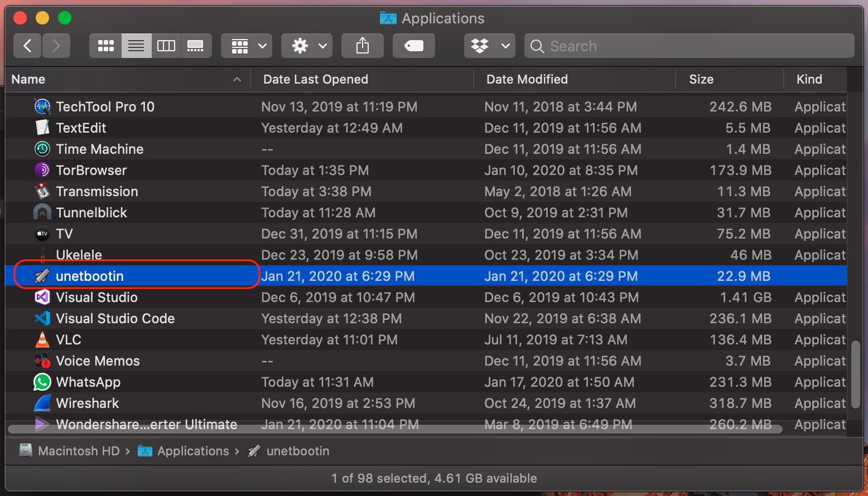868x496 pixels.
Task: Click 'Jul 11, 2019 at 7:13 AM'
Action: tap(556, 339)
